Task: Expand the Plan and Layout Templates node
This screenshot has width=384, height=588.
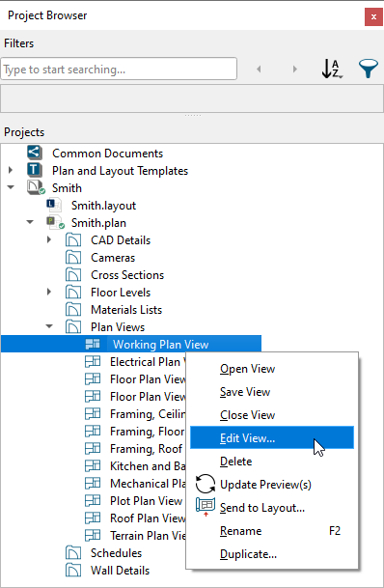Action: coord(11,170)
